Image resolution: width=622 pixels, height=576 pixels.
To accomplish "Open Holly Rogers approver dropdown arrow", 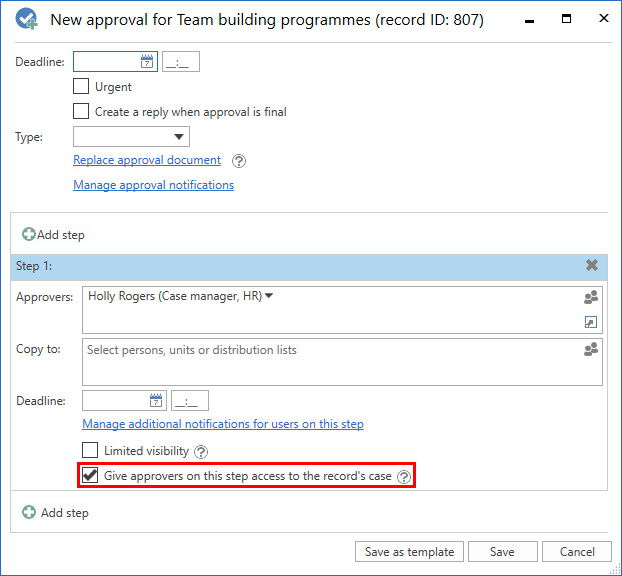I will [269, 296].
